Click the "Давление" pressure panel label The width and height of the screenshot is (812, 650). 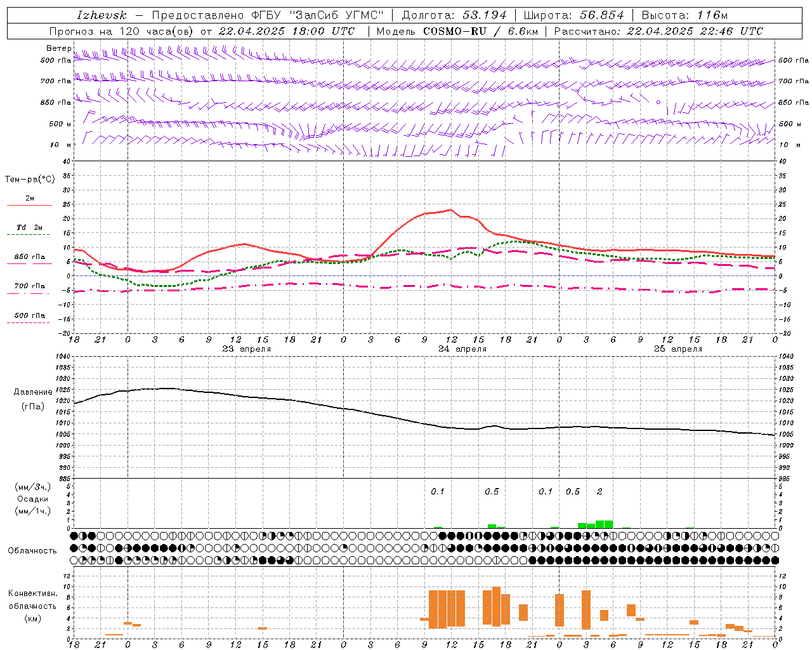[33, 392]
